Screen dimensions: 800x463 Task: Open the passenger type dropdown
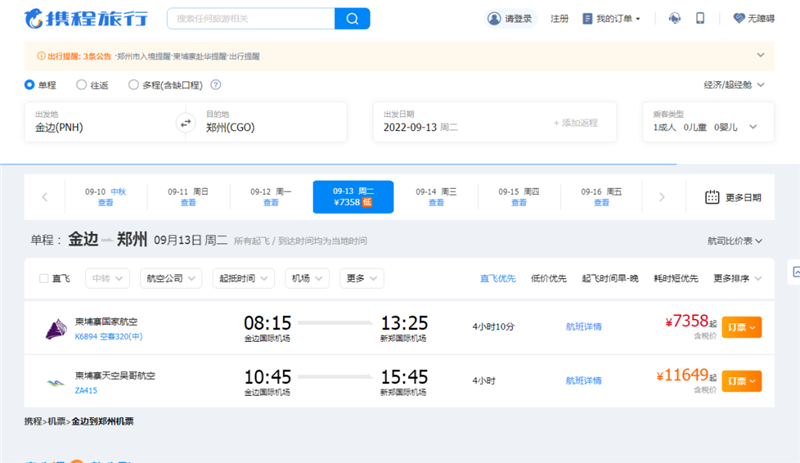pos(708,123)
